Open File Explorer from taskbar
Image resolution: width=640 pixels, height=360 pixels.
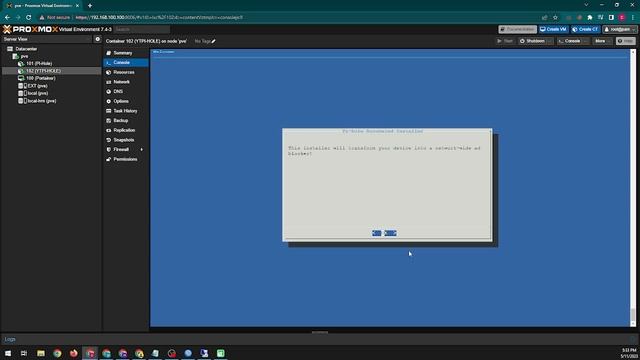pos(41,353)
